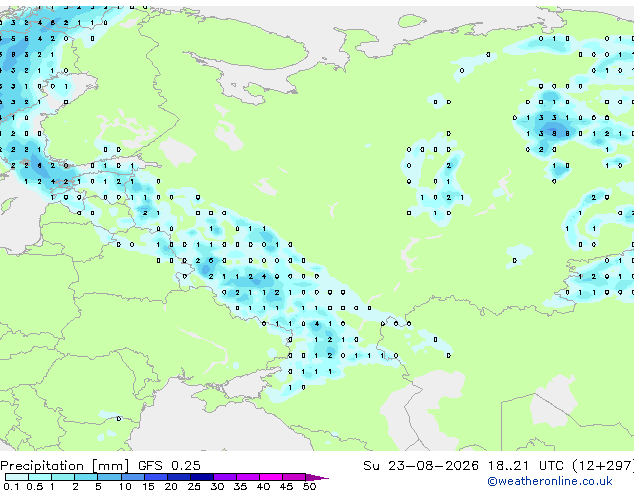Viewport: 634px width, 490px height.
Task: Select the 'GFS 0.25' model label
Action: [169, 466]
